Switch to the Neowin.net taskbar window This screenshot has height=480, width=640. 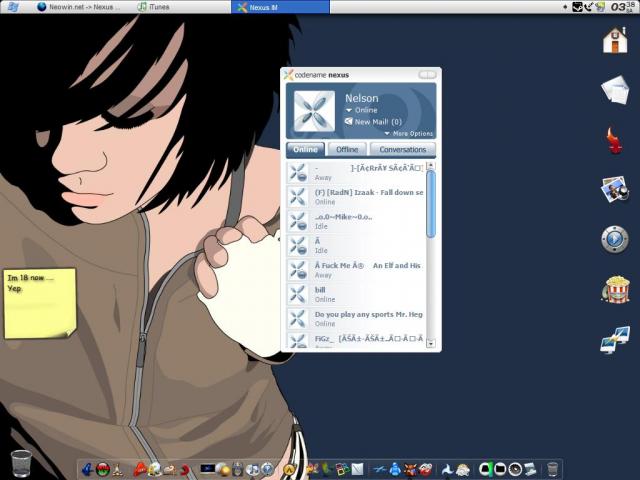click(x=79, y=7)
